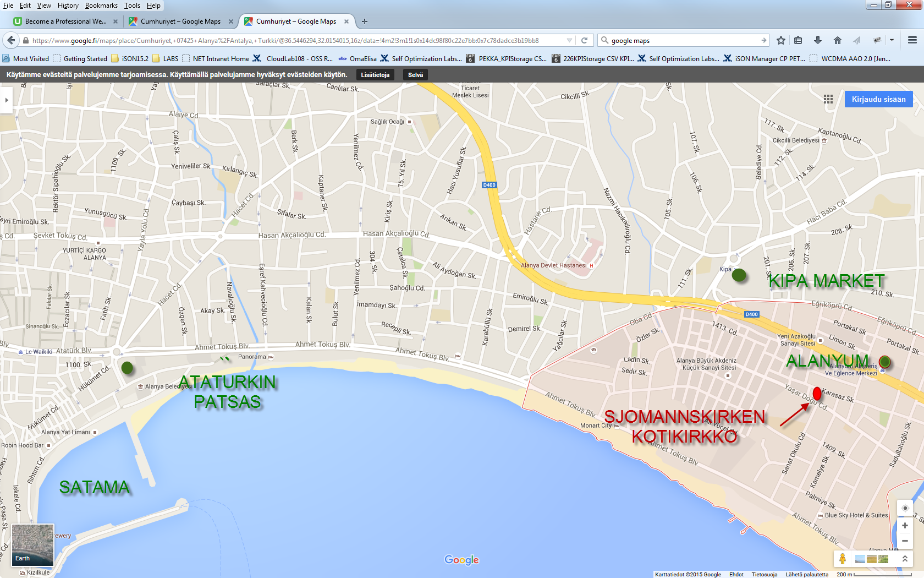The width and height of the screenshot is (924, 578).
Task: Open the Firefox hamburger menu
Action: (x=912, y=40)
